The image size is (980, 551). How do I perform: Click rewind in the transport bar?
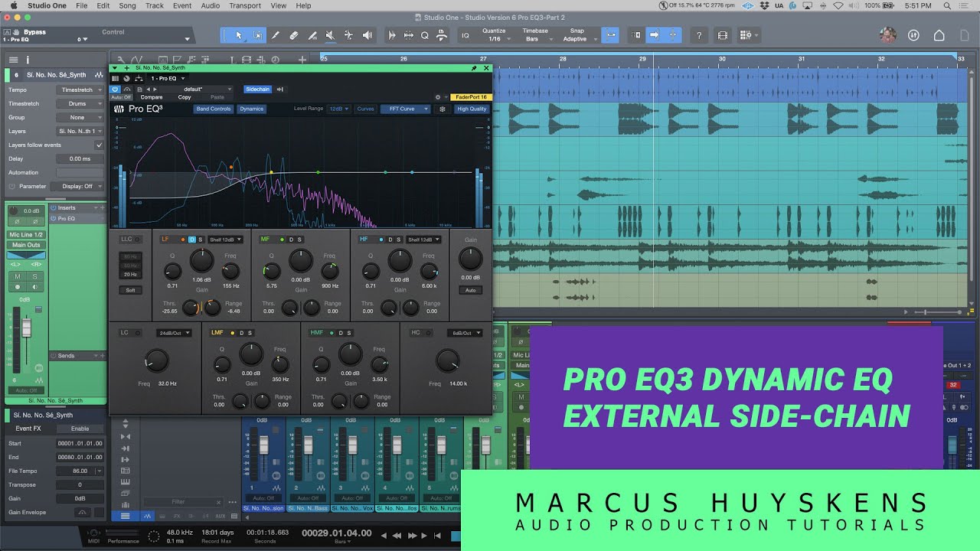click(x=398, y=535)
